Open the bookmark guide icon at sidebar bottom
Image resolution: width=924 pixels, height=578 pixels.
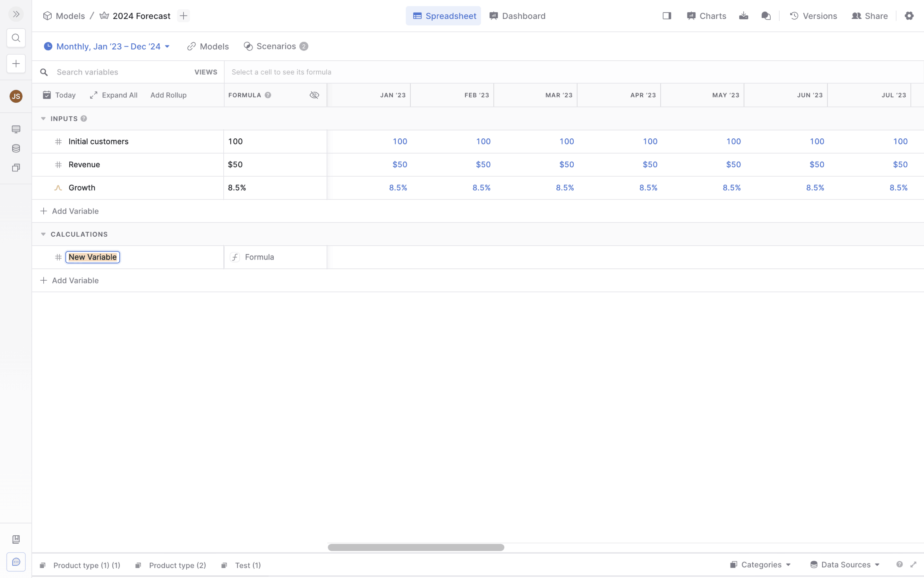click(16, 539)
